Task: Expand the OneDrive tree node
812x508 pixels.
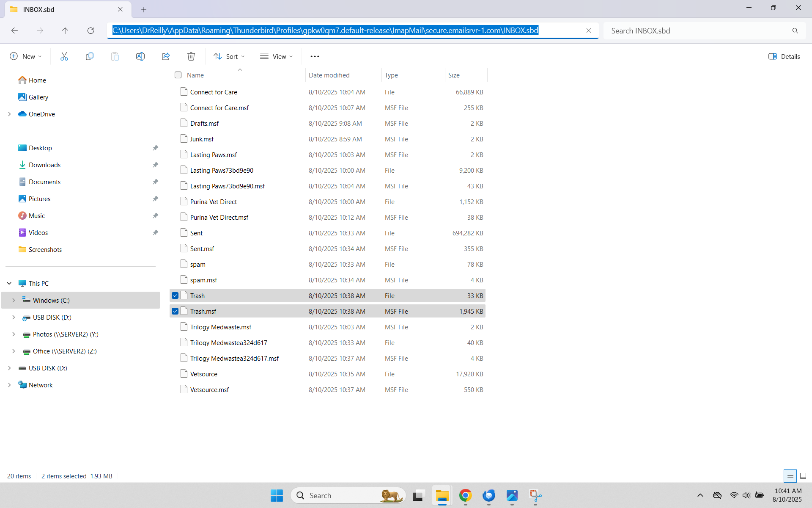Action: coord(9,114)
